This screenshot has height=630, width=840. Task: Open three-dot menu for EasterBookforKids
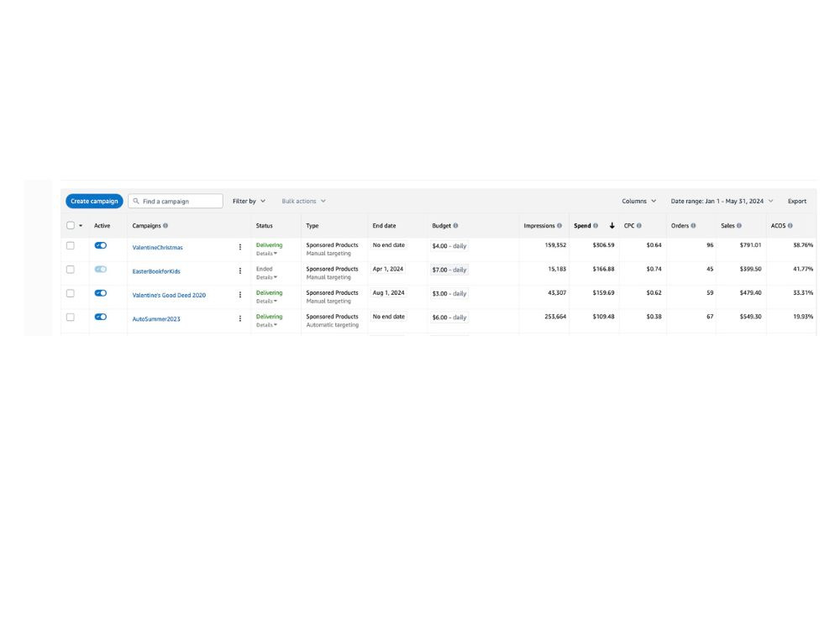[240, 271]
